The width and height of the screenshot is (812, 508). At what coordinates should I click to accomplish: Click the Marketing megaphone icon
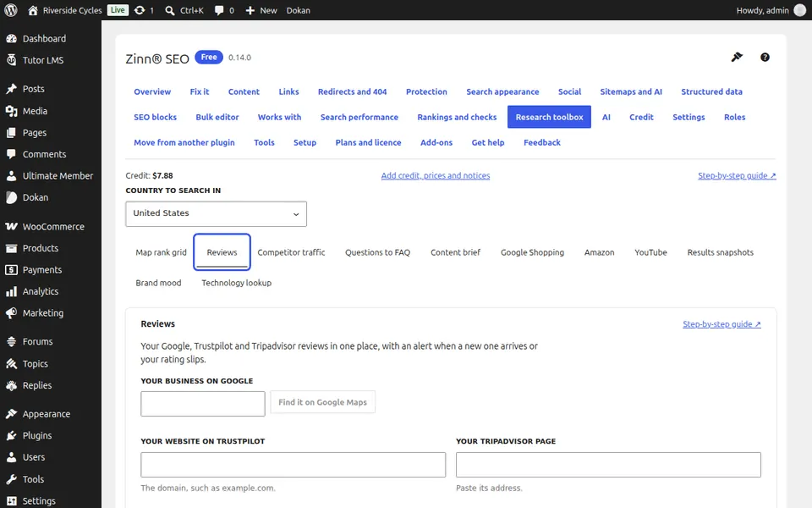coord(11,313)
